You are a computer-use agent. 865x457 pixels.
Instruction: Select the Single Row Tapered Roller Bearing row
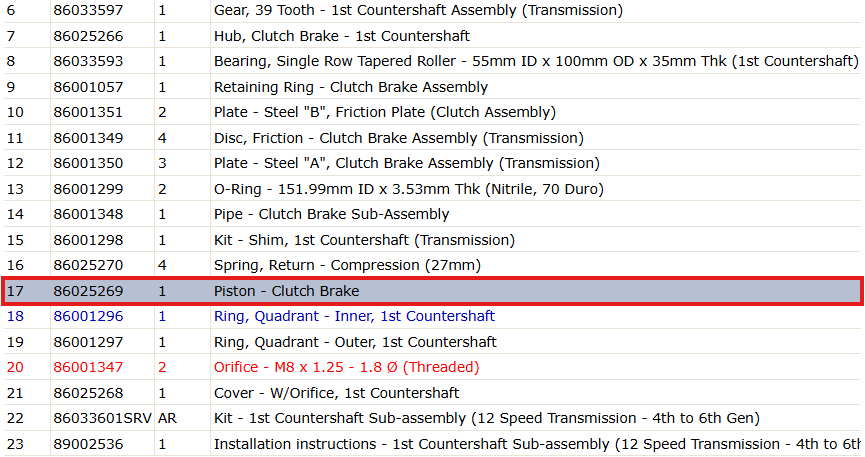(x=432, y=61)
